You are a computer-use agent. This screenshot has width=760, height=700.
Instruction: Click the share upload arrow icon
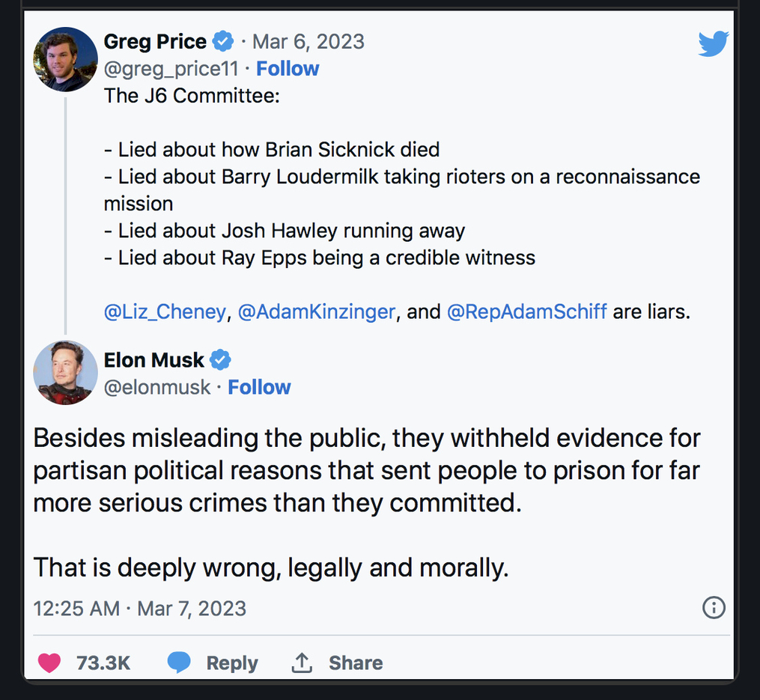pyautogui.click(x=301, y=663)
